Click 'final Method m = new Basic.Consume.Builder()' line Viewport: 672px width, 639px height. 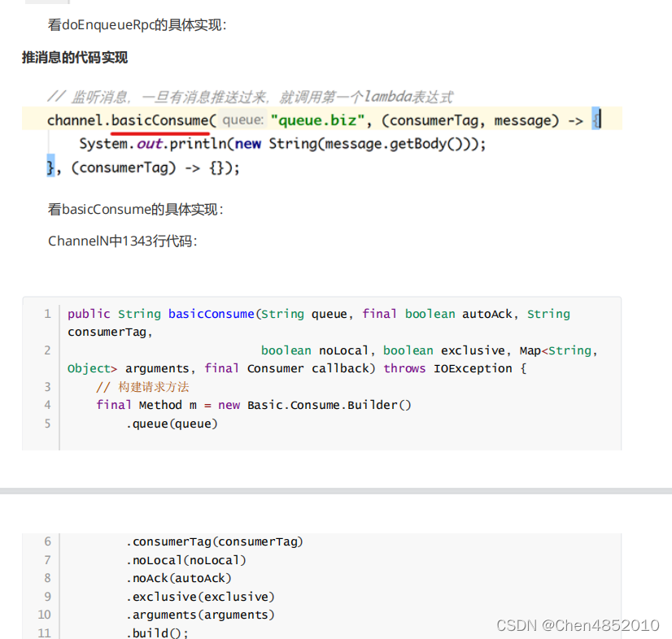[x=254, y=405]
